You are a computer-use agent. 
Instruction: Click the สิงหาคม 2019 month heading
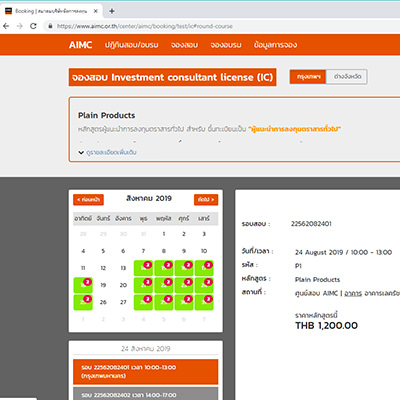[149, 198]
